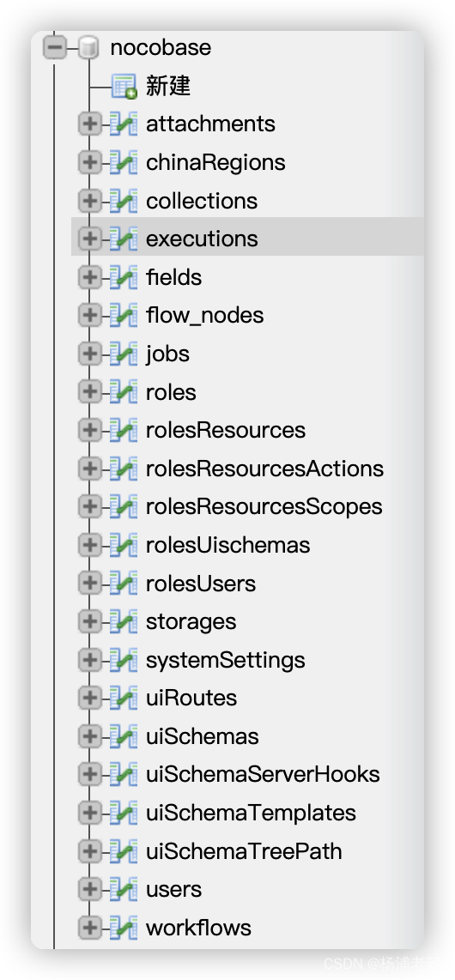Collapse the nocobase database node

(54, 47)
